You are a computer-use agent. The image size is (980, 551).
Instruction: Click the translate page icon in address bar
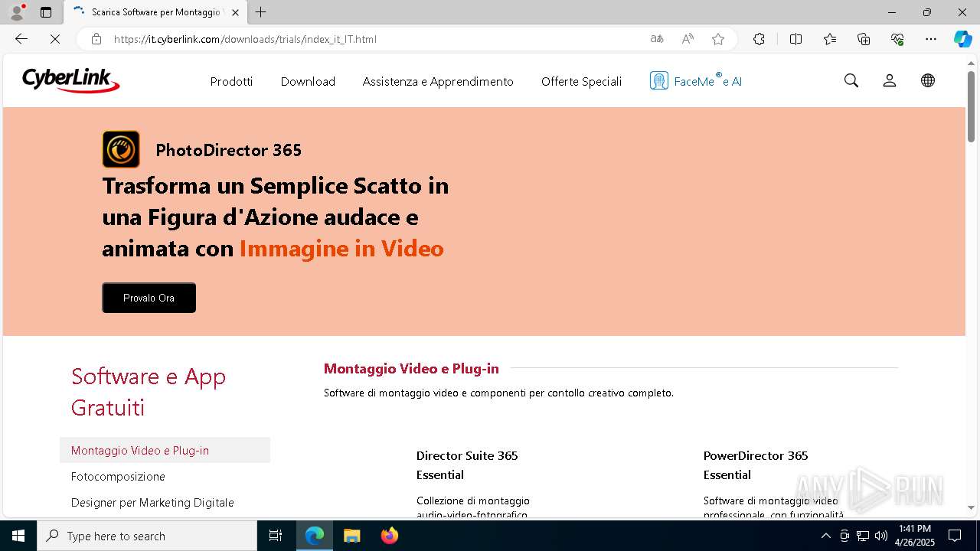[657, 39]
